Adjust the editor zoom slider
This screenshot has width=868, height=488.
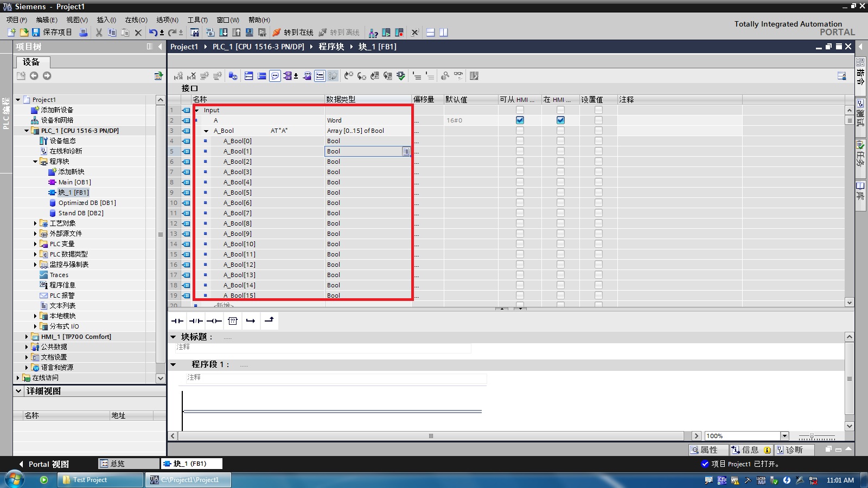[x=812, y=436]
